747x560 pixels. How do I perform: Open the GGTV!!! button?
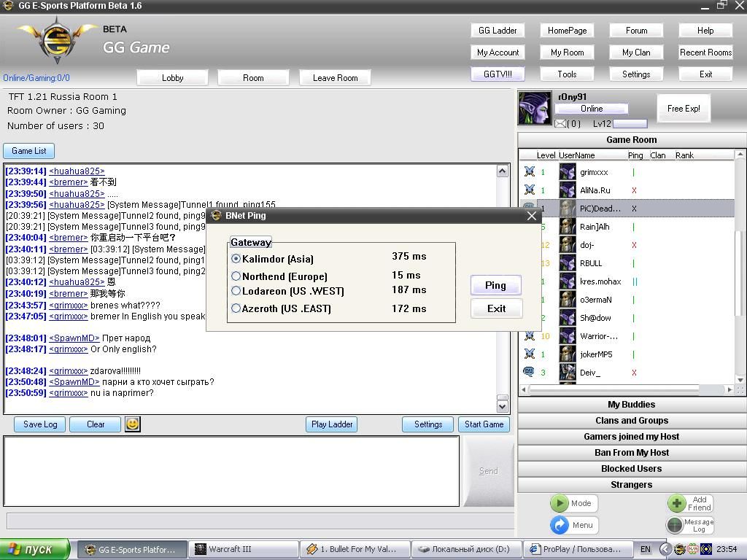tap(498, 74)
